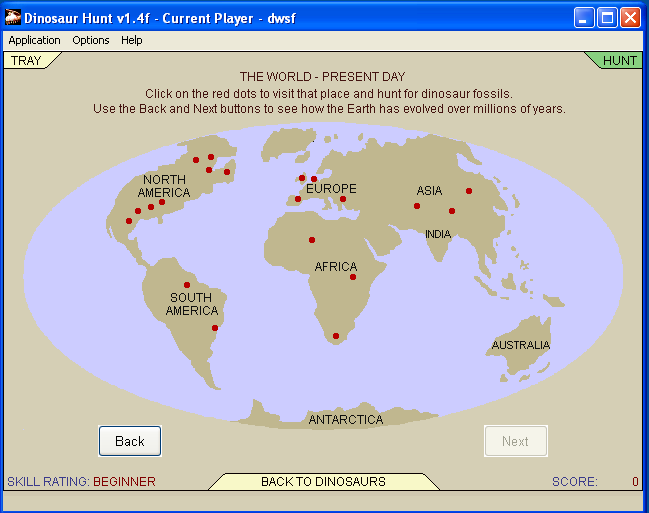Close the Dinosaur Hunt window

[x=630, y=18]
